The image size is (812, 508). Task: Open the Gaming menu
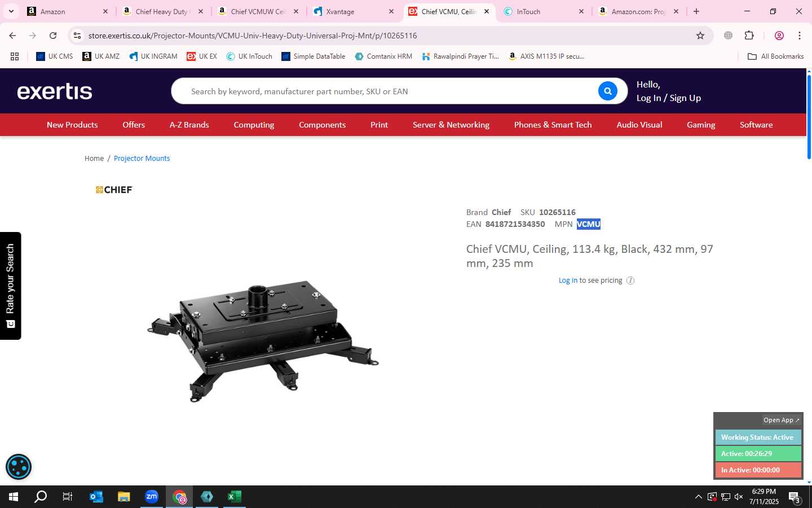pos(701,125)
